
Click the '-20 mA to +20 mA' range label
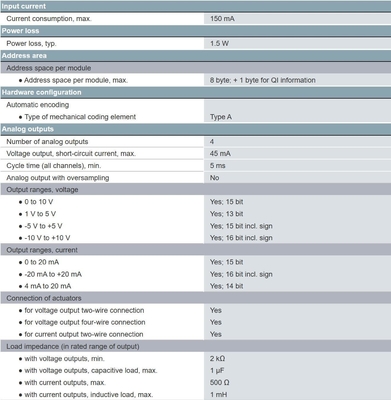tap(53, 274)
